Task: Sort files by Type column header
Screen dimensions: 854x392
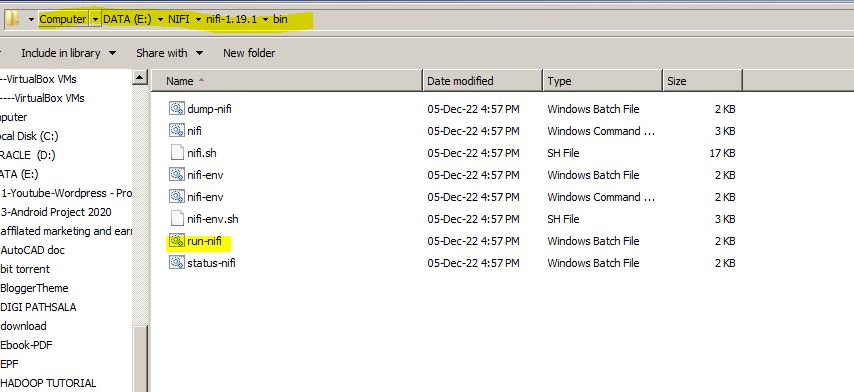Action: click(602, 81)
